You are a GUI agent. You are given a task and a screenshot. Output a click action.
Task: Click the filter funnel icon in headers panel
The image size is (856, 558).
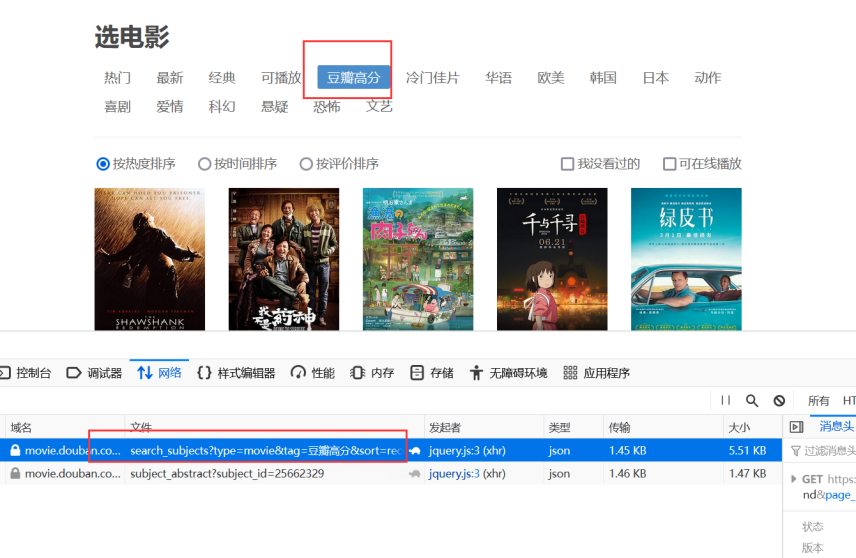(796, 451)
